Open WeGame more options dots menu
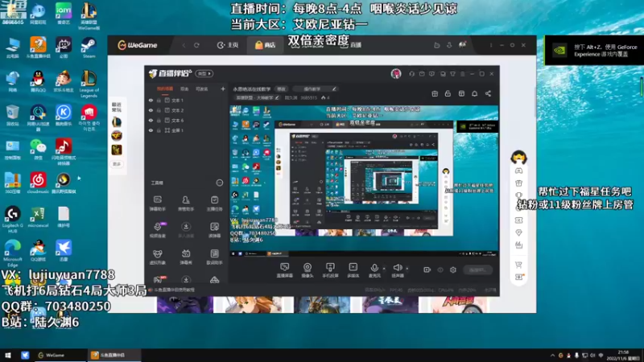Screen dimensions: 644x362 tap(491, 45)
